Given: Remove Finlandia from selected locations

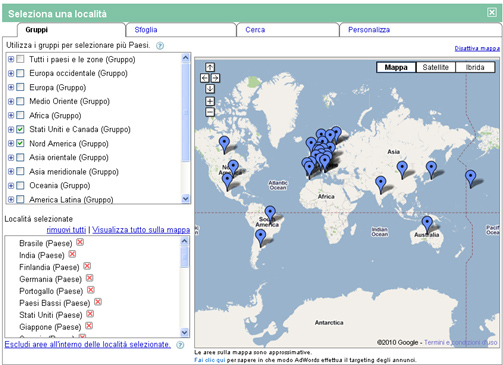Looking at the screenshot, I should click(87, 266).
